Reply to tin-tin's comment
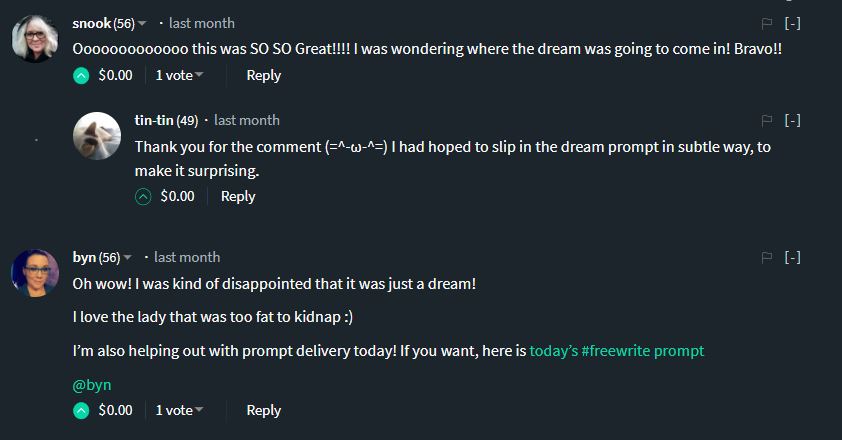 [238, 196]
